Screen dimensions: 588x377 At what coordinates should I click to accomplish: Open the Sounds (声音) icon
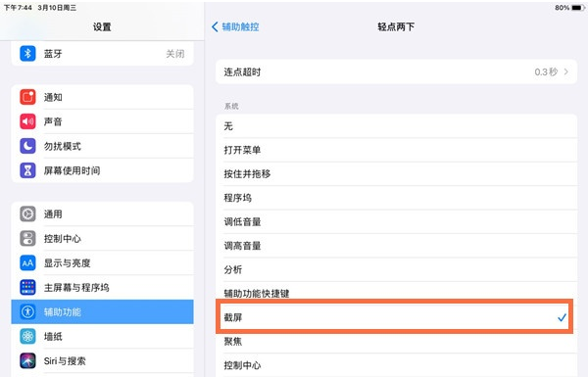click(27, 121)
